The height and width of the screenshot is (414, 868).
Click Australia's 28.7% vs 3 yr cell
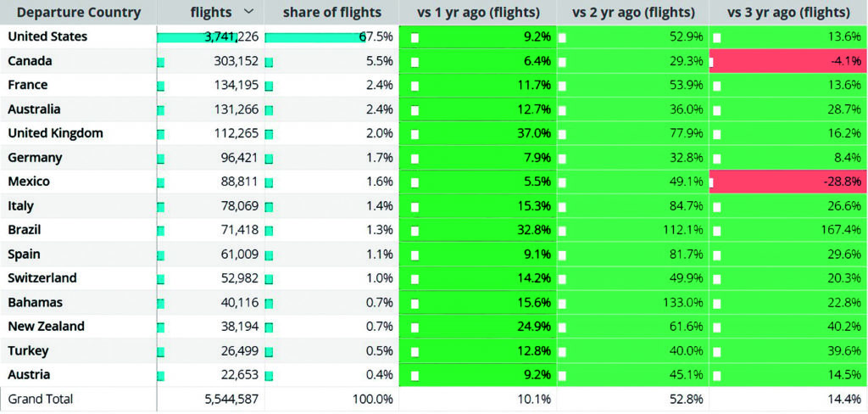pyautogui.click(x=788, y=109)
